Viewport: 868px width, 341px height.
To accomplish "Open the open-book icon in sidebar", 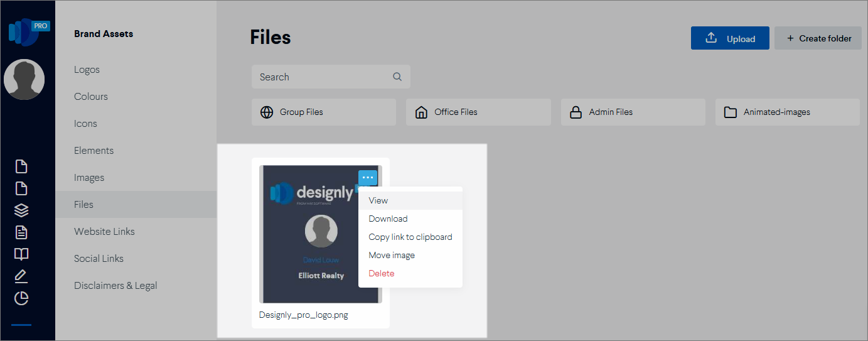I will pos(21,254).
